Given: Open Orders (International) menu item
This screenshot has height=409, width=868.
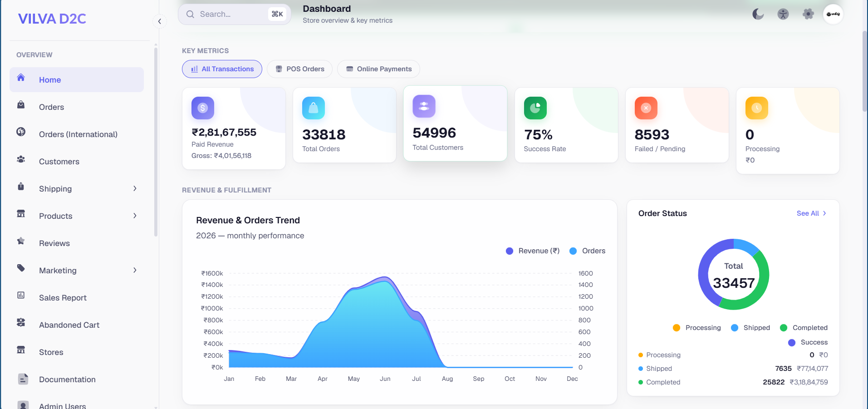Looking at the screenshot, I should [77, 134].
